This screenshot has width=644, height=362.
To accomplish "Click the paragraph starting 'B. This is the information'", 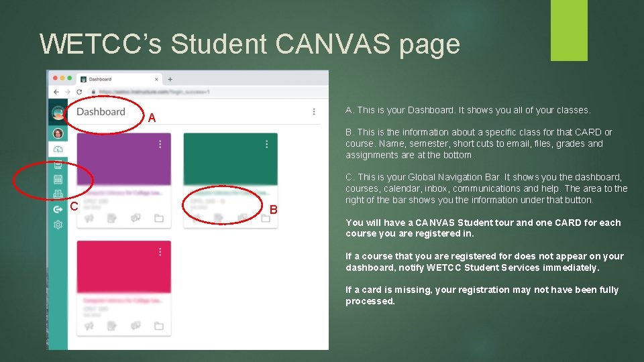I will pos(479,143).
